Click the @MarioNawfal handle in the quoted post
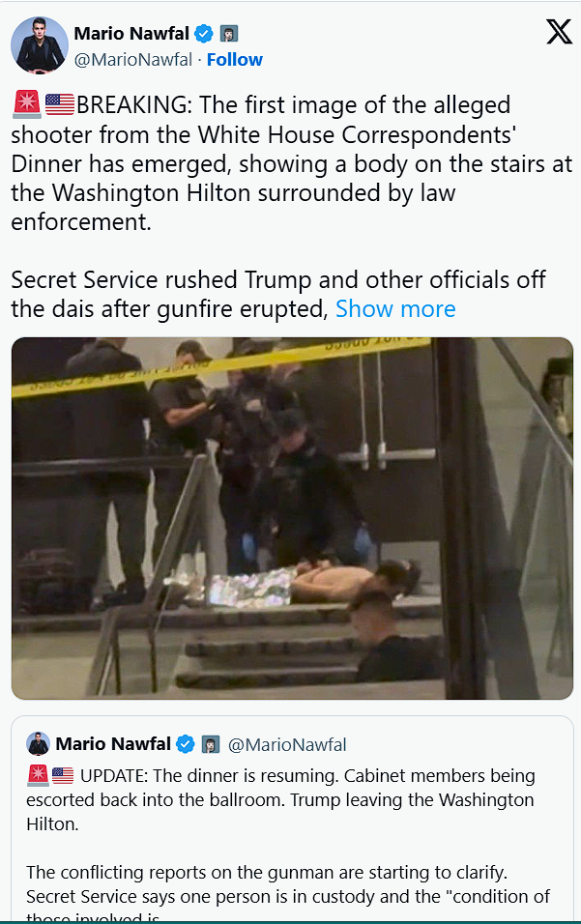This screenshot has height=924, width=581. click(x=287, y=744)
